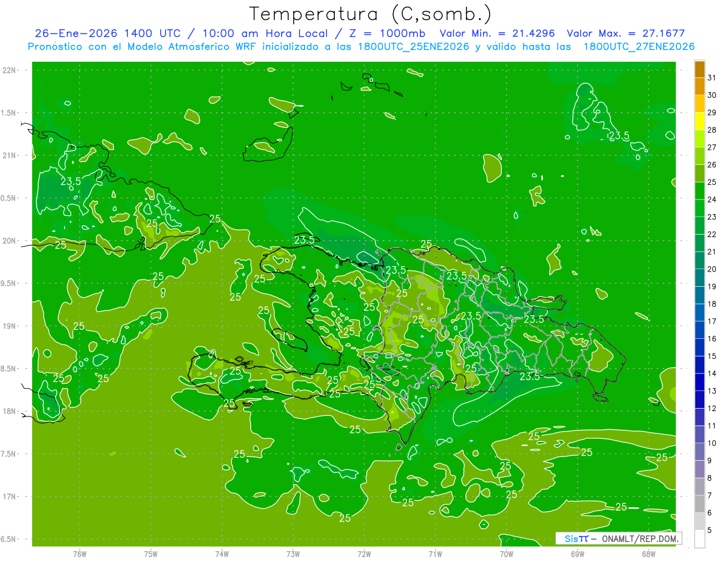
Task: Click the '76W' longitude axis label
Action: 79,554
